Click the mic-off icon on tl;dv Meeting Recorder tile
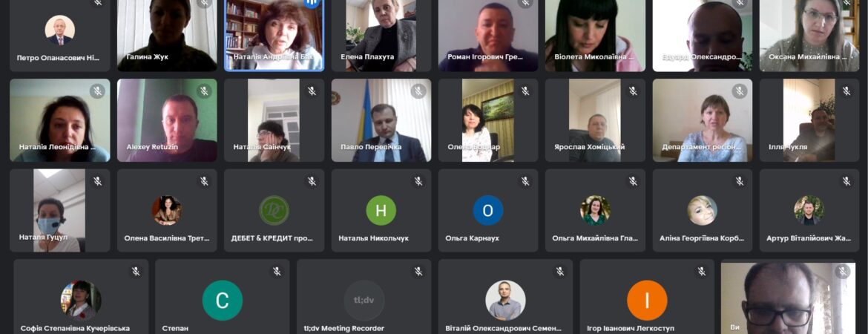This screenshot has width=868, height=334. 418,272
